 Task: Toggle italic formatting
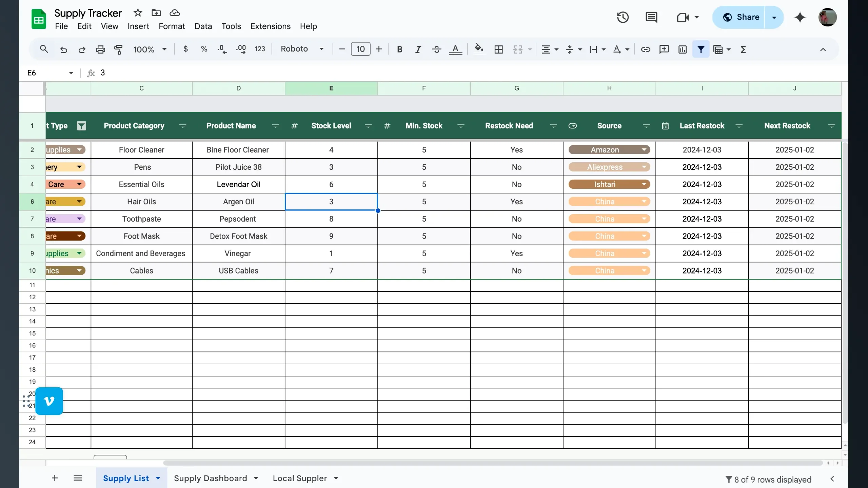[418, 49]
